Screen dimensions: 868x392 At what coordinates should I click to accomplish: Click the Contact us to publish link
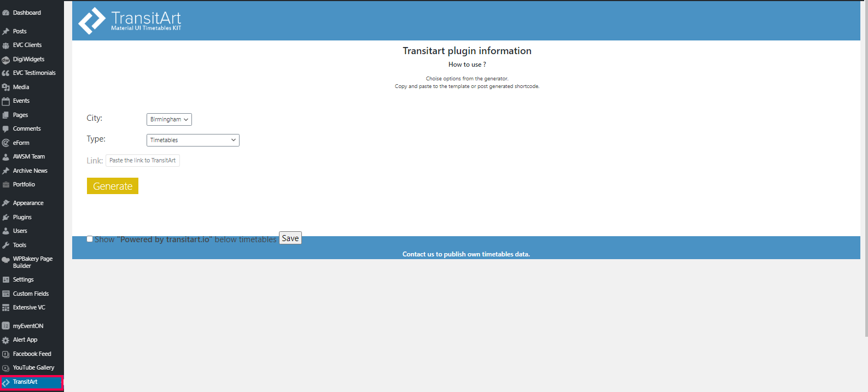tap(466, 254)
